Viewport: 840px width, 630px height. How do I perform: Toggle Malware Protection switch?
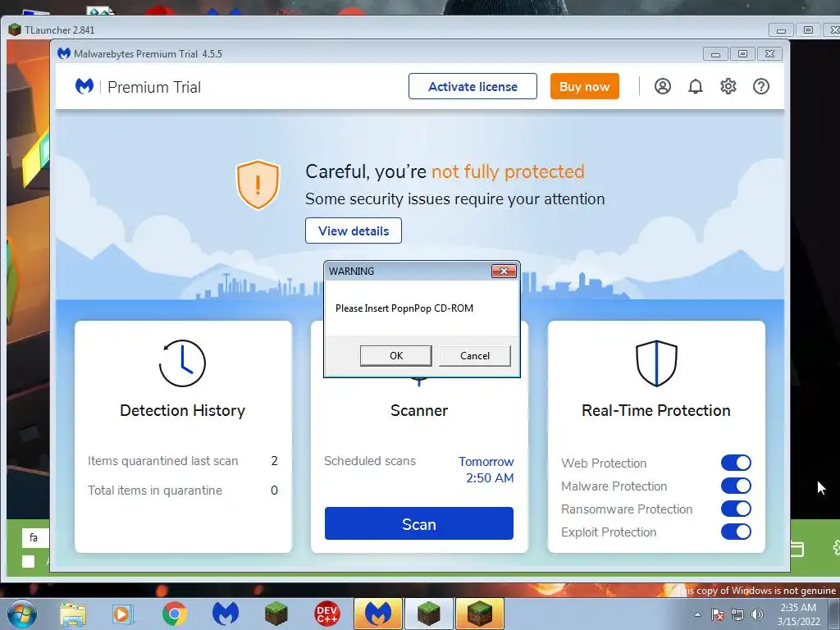(736, 486)
